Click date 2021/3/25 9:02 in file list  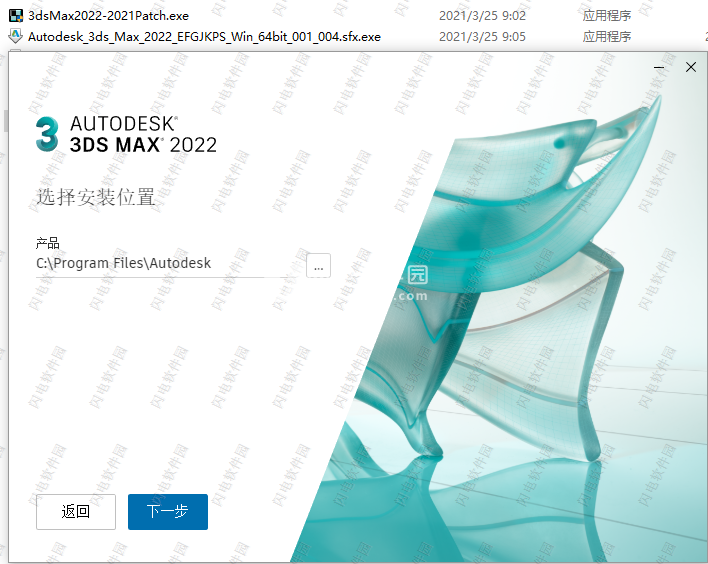coord(482,16)
